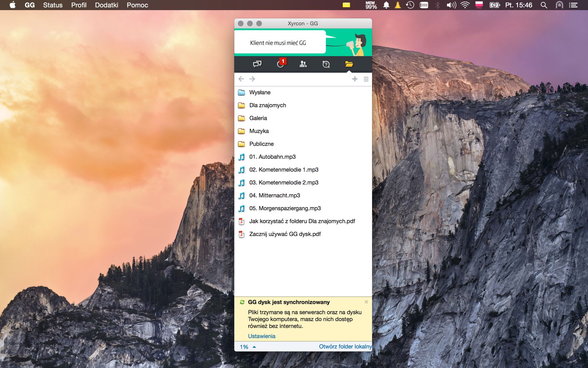Screen dimensions: 588x368
Task: Open the Apple menu
Action: [x=13, y=5]
